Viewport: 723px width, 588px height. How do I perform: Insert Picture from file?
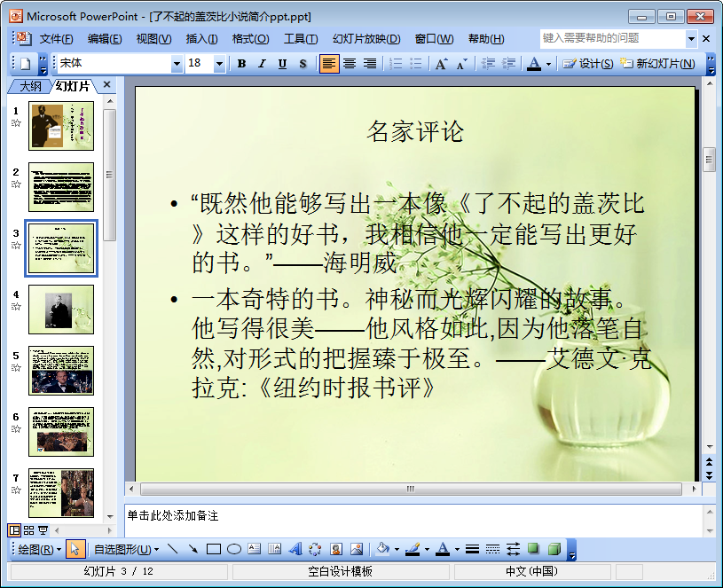click(357, 549)
